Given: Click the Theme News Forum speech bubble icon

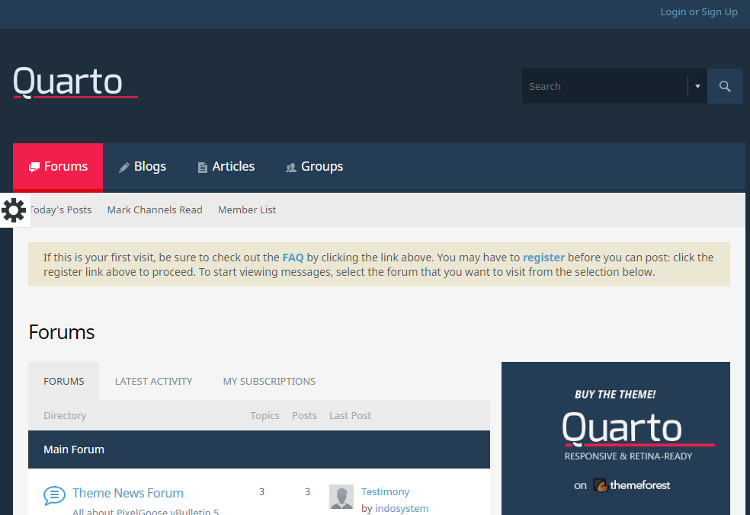Looking at the screenshot, I should pyautogui.click(x=54, y=495).
